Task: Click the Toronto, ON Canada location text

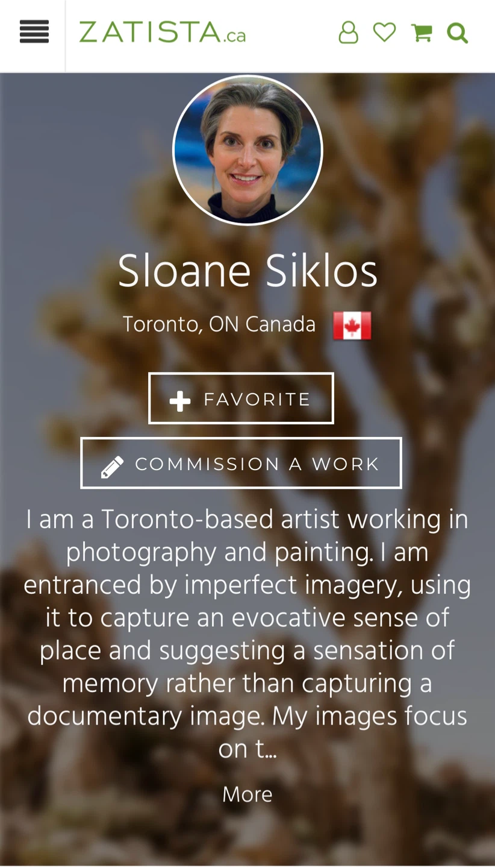Action: click(219, 325)
